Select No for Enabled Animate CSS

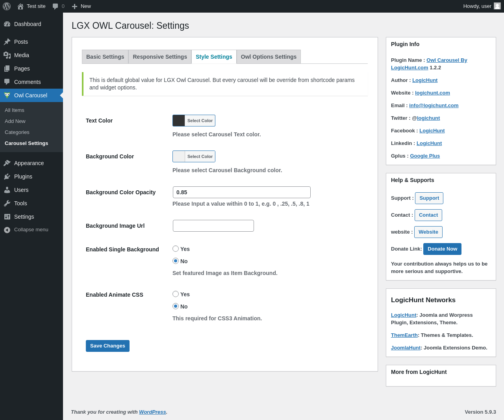tap(176, 306)
